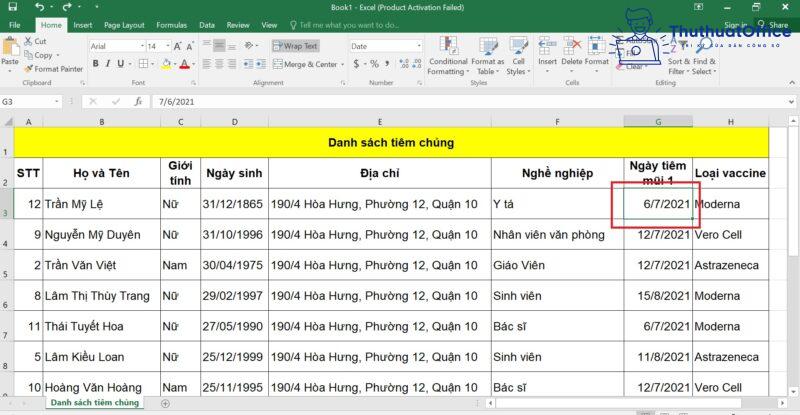
Task: Expand the formula bar
Action: [791, 102]
